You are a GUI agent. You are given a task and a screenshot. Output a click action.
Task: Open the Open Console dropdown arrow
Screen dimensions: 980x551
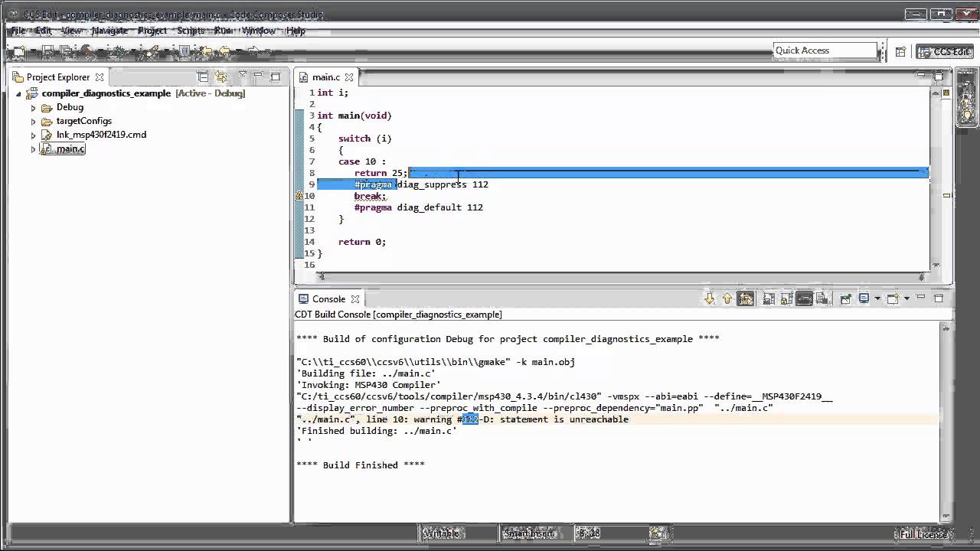click(x=906, y=298)
